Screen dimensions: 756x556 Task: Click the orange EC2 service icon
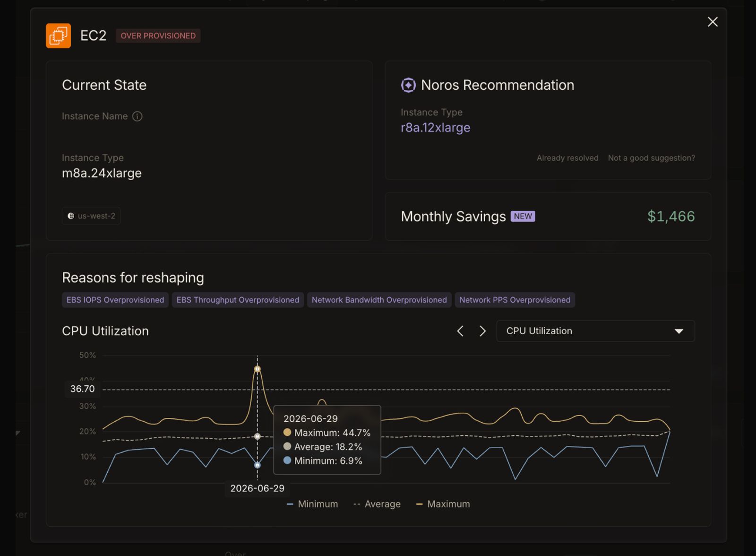click(x=58, y=35)
